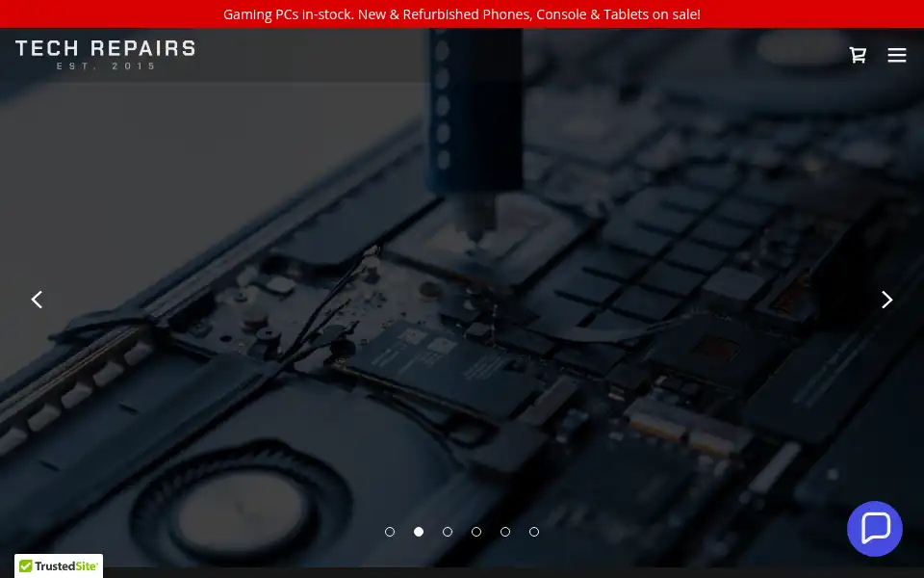Select the third carousel slide dot
This screenshot has width=924, height=578.
448,532
